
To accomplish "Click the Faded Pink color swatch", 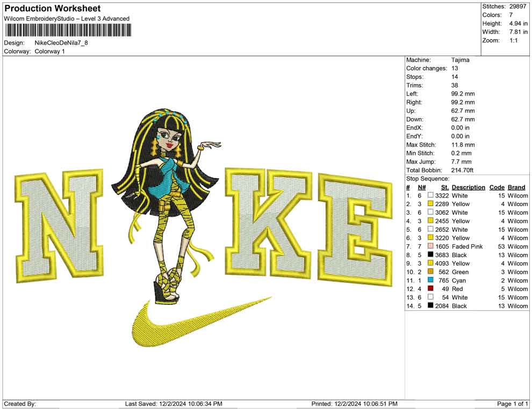I will click(x=430, y=246).
